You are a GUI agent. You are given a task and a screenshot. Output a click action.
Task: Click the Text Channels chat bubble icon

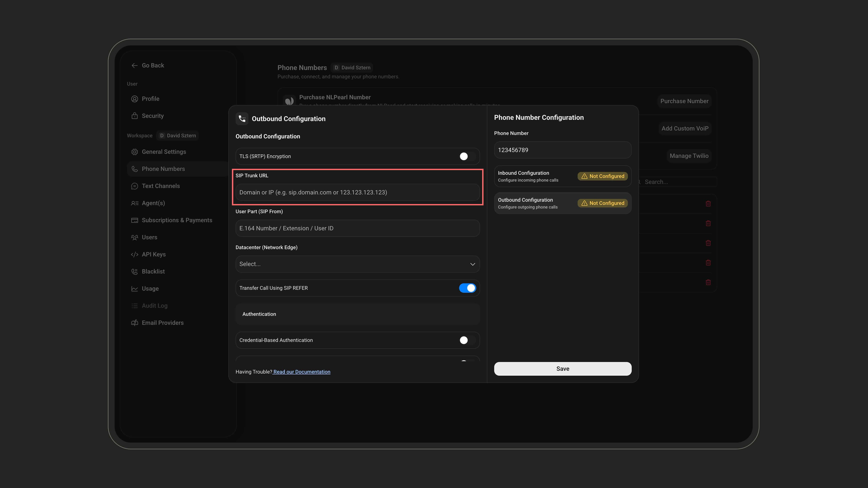click(x=134, y=186)
